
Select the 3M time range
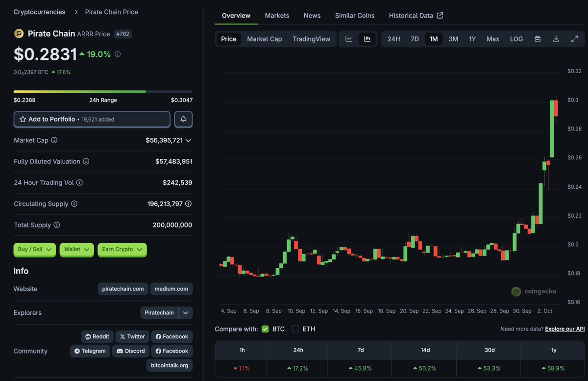[453, 39]
